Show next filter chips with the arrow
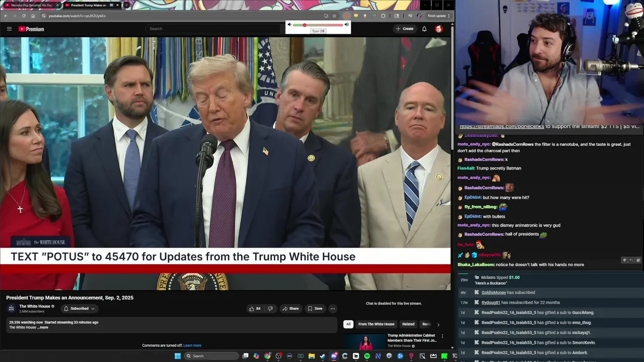The width and height of the screenshot is (644, 362). (438, 324)
